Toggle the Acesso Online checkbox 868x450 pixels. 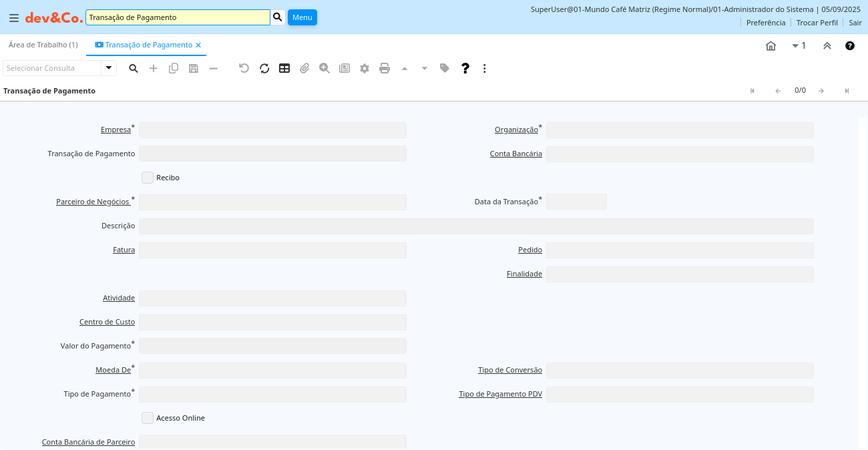click(148, 418)
